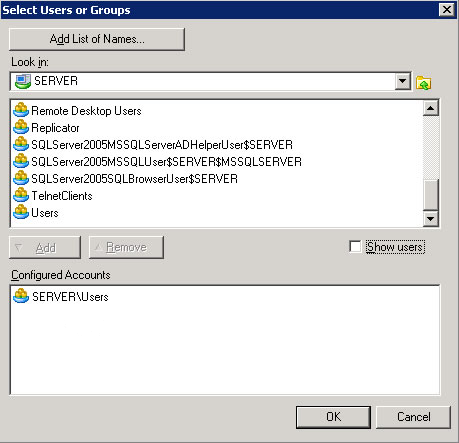Select Users in the groups list
459x443 pixels.
coord(45,213)
